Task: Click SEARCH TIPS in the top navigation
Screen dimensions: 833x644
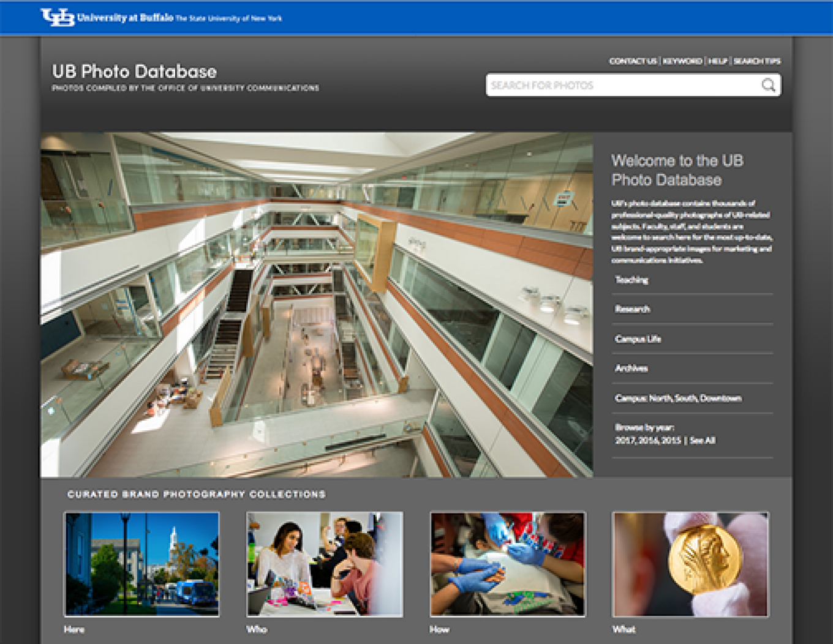Action: (758, 61)
